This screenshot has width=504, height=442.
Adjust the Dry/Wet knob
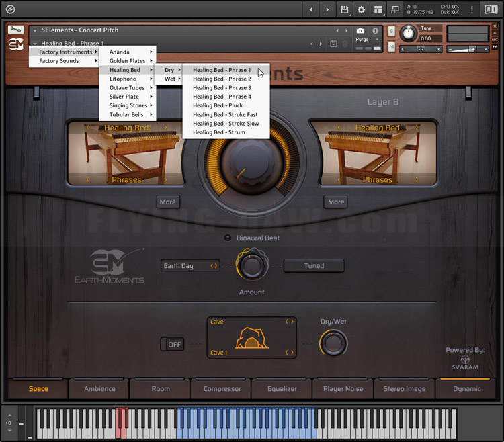click(x=333, y=343)
